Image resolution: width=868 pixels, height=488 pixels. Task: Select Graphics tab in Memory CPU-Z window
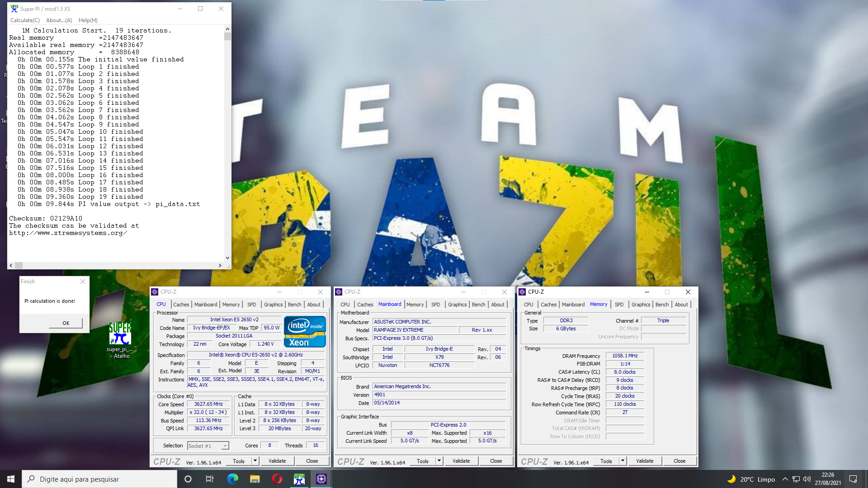[641, 305]
